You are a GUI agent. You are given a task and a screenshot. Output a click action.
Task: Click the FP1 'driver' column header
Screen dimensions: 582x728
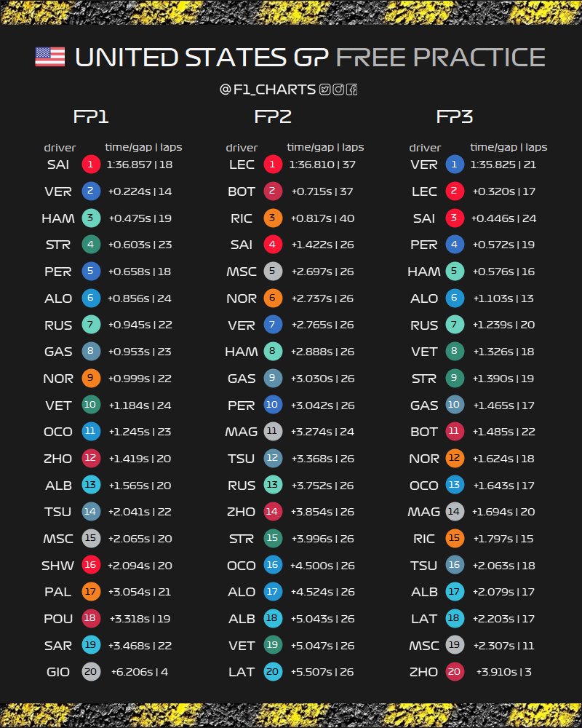60,148
